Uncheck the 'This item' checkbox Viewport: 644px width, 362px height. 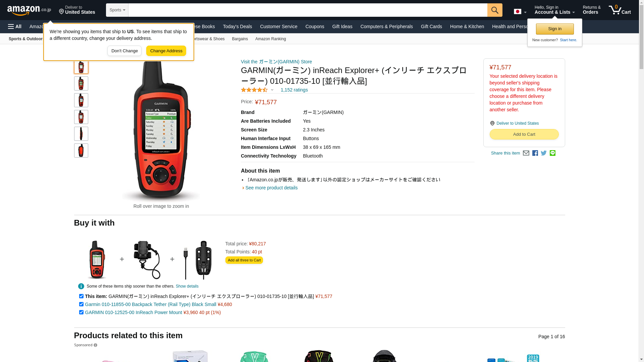pos(81,296)
